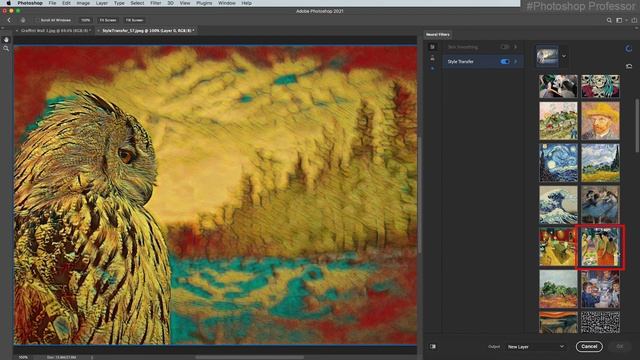Image resolution: width=640 pixels, height=360 pixels.
Task: Open the File menu
Action: (52, 3)
